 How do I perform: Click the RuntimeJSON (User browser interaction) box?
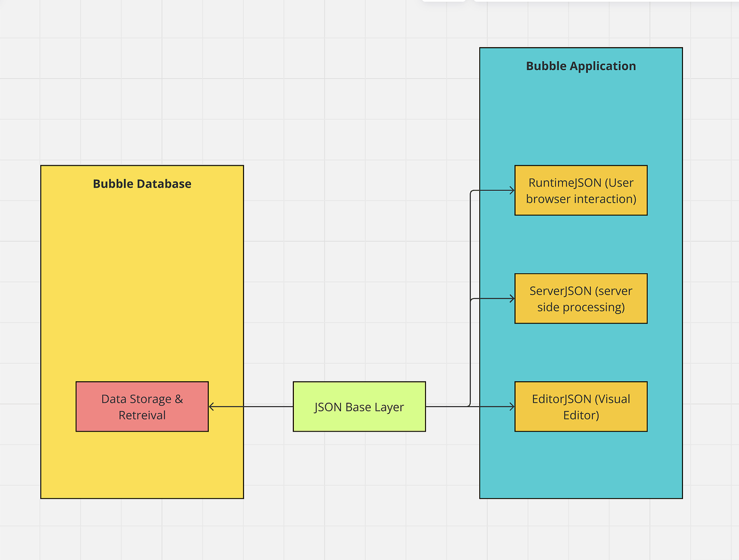click(x=581, y=190)
